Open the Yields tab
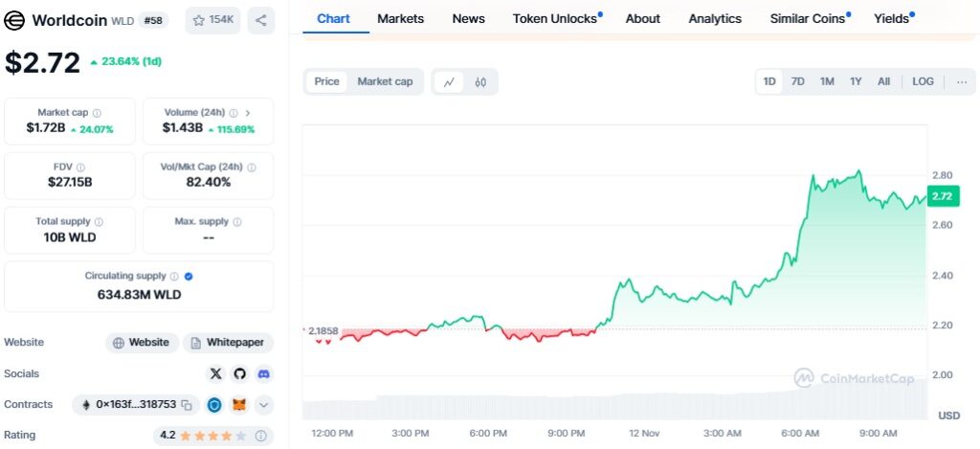 [892, 19]
